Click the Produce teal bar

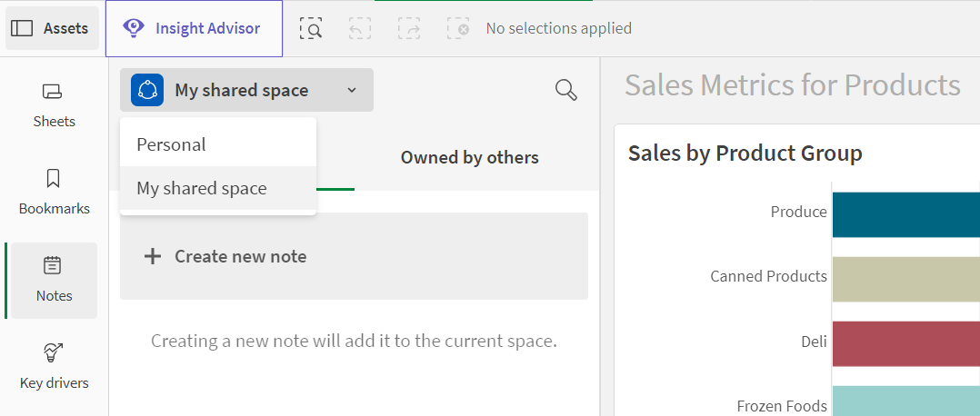905,214
